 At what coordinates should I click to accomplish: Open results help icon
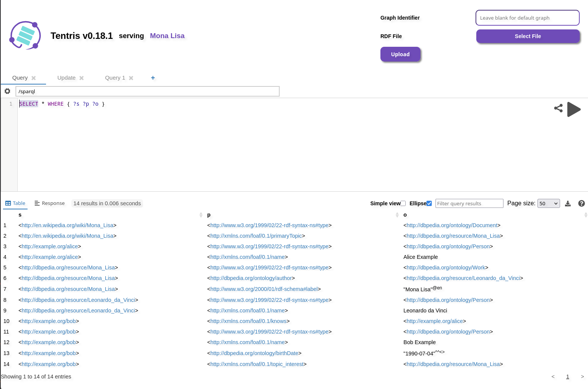(x=582, y=203)
